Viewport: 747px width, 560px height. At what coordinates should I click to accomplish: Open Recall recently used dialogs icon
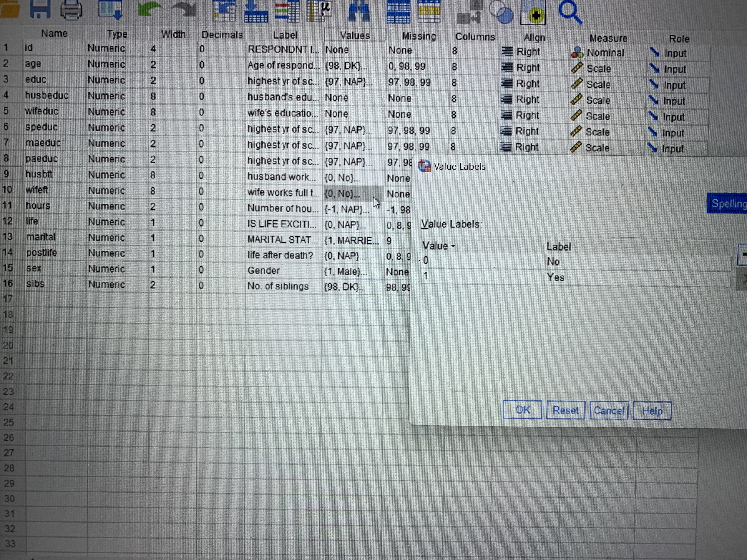tap(110, 9)
